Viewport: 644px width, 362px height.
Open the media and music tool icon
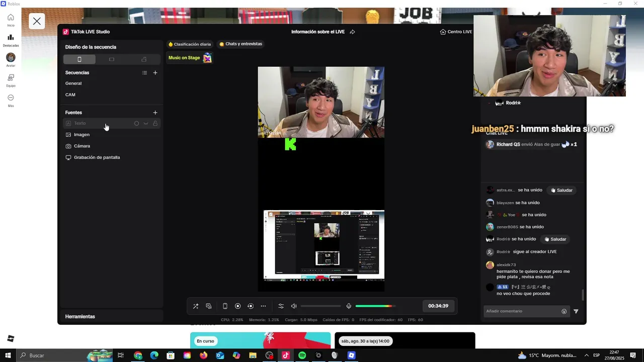209,306
